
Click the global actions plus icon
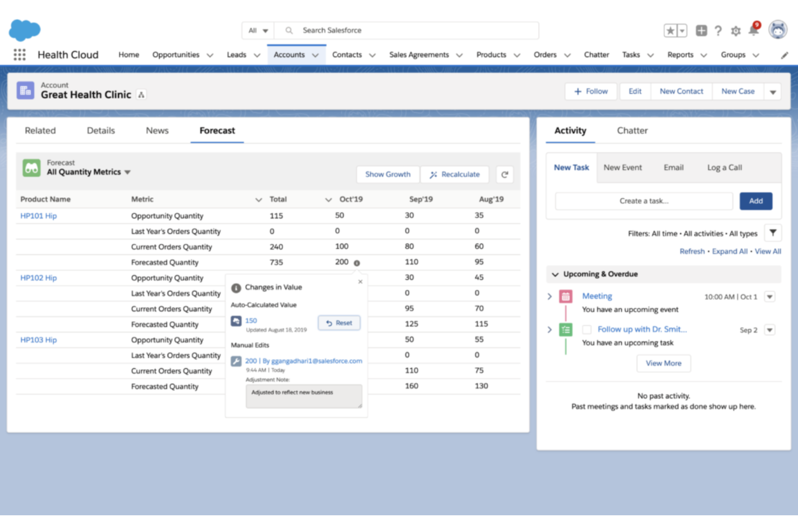(701, 31)
